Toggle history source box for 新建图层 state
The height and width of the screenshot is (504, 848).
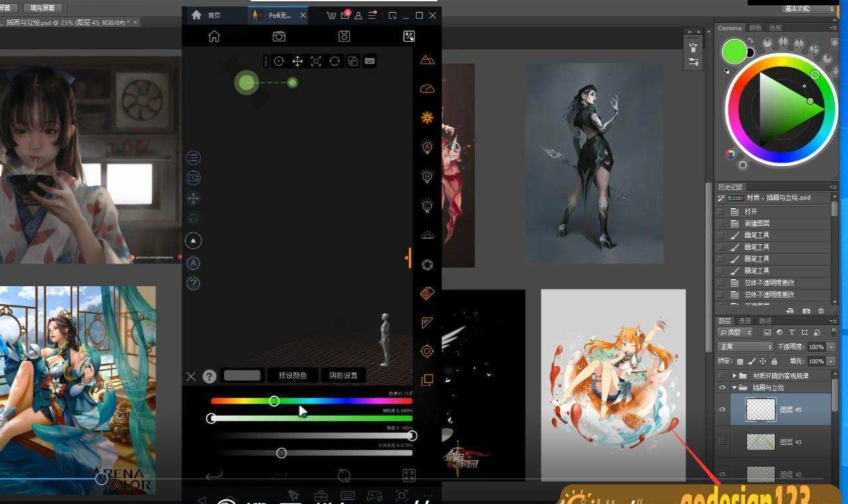click(x=721, y=223)
